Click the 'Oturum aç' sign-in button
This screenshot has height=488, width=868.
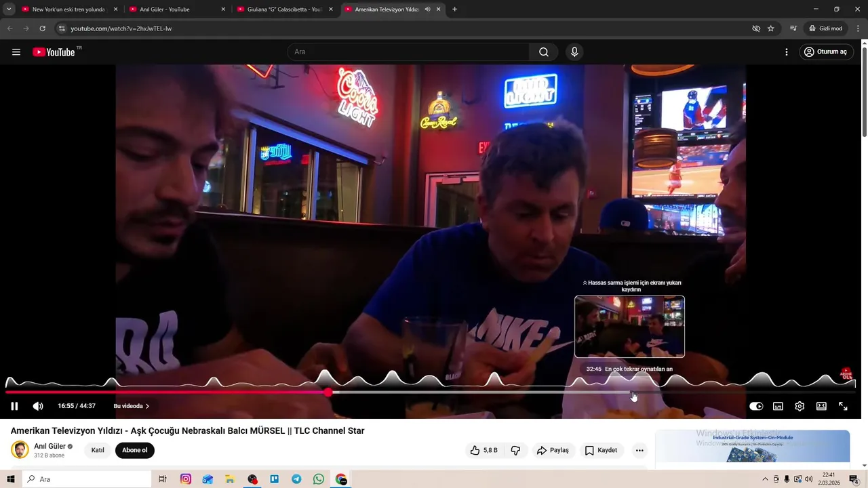825,52
